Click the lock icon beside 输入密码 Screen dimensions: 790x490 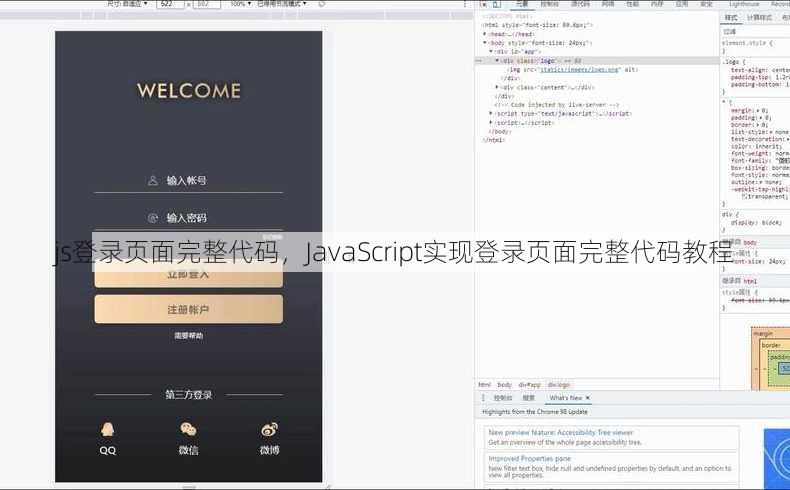[x=153, y=218]
